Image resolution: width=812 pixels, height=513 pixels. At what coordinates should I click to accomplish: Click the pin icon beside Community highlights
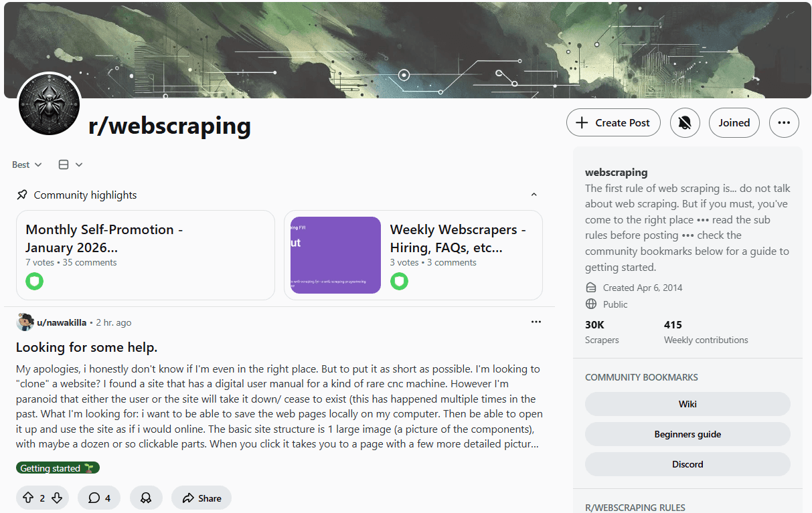tap(21, 194)
